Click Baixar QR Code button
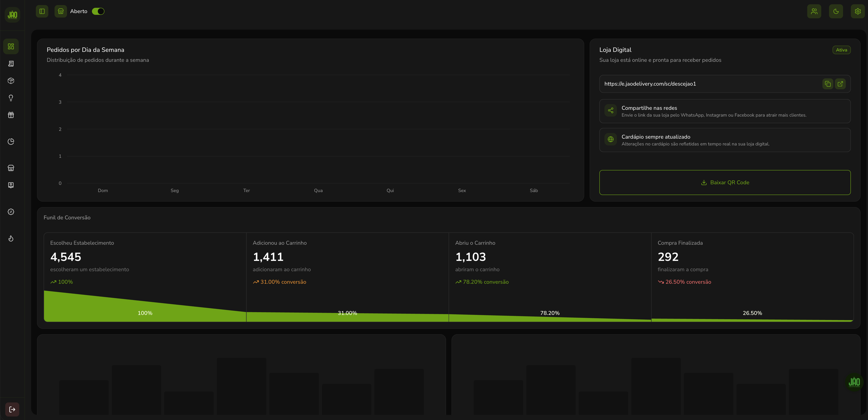The height and width of the screenshot is (420, 868). 725,183
